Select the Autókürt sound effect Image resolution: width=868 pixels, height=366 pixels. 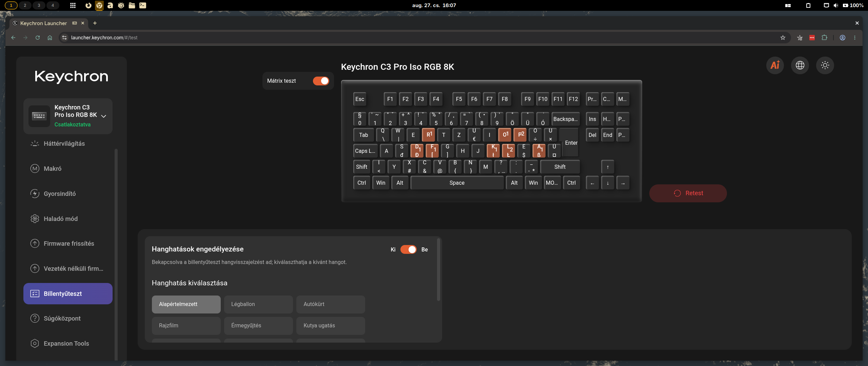pyautogui.click(x=331, y=304)
